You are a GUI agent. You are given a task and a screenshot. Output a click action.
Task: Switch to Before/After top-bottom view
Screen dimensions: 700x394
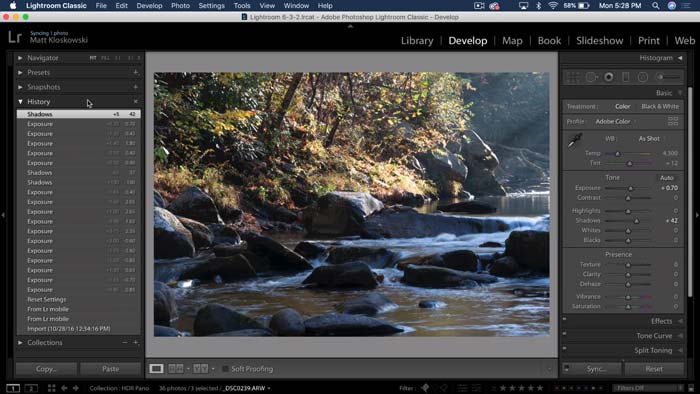(200, 369)
